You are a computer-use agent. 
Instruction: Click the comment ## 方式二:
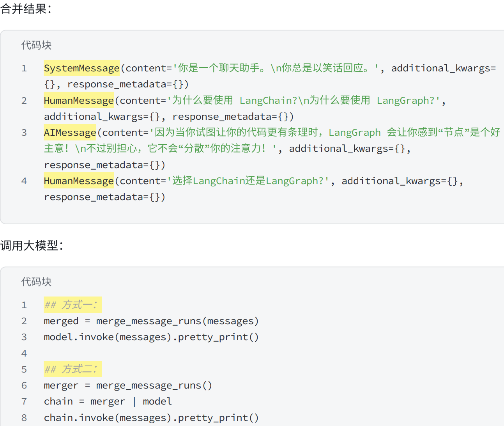pyautogui.click(x=73, y=369)
